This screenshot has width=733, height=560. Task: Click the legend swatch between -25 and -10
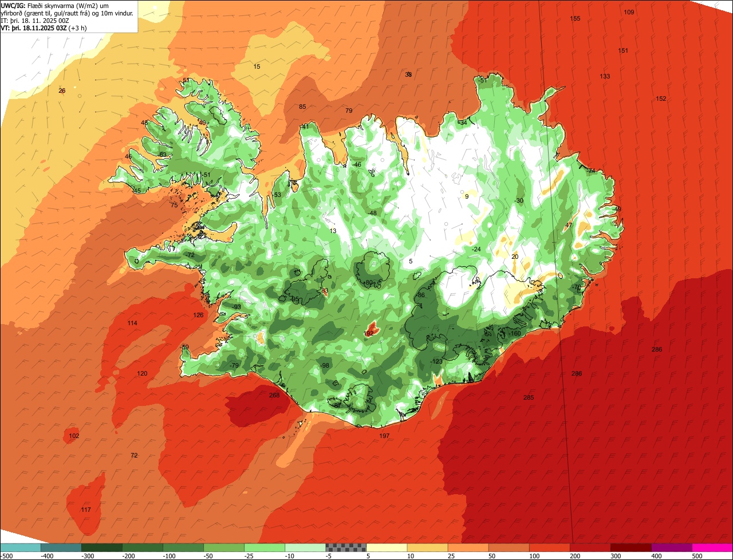[265, 547]
